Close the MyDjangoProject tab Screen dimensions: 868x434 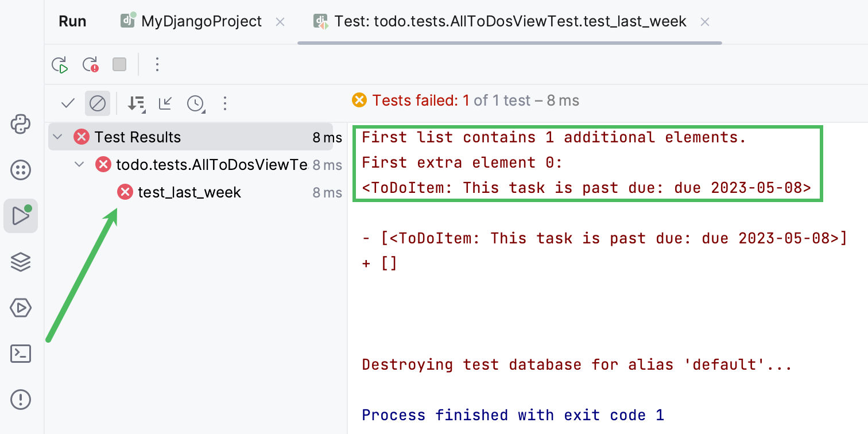pos(280,21)
